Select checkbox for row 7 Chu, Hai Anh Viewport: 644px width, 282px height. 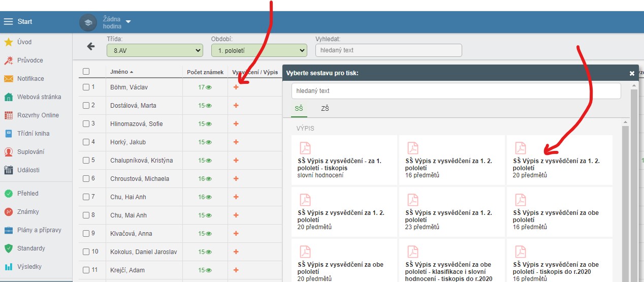(86, 197)
